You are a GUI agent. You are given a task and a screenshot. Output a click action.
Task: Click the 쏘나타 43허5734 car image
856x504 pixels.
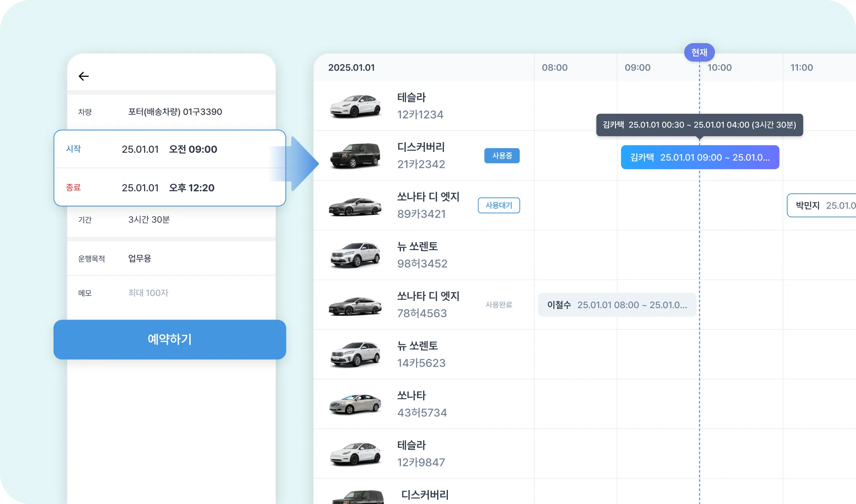tap(355, 404)
